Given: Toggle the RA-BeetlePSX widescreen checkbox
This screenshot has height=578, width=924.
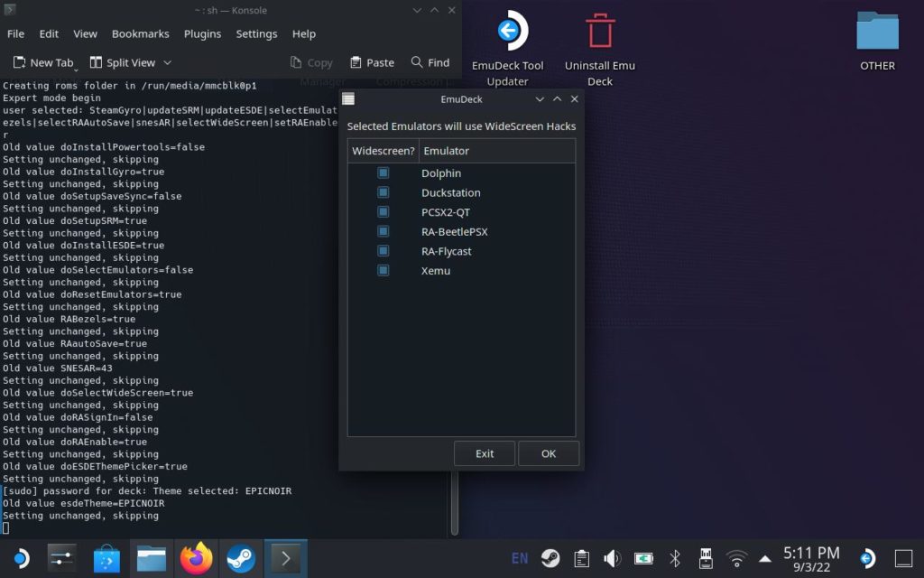Looking at the screenshot, I should (x=383, y=231).
